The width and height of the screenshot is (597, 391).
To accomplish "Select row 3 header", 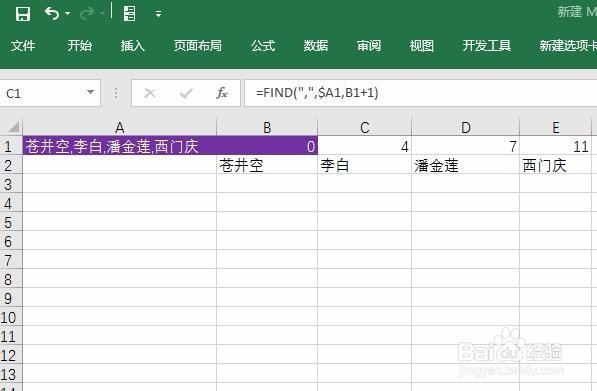I will (x=11, y=184).
